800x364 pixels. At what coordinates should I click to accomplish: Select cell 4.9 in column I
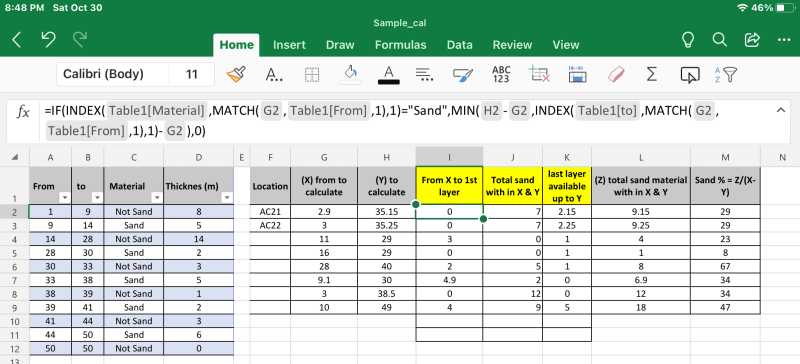click(x=449, y=280)
